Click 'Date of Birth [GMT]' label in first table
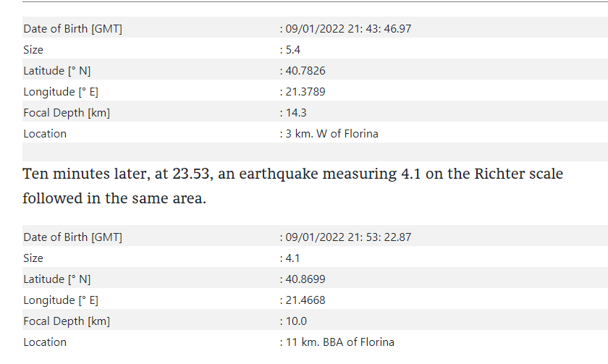Screen dimensions: 608x364 72,29
